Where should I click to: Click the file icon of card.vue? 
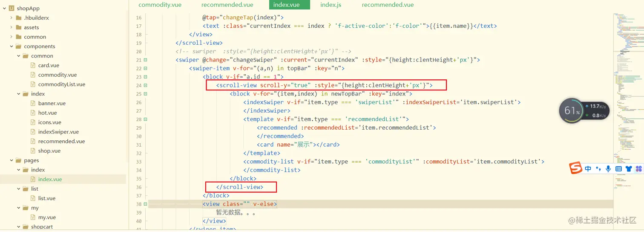33,65
